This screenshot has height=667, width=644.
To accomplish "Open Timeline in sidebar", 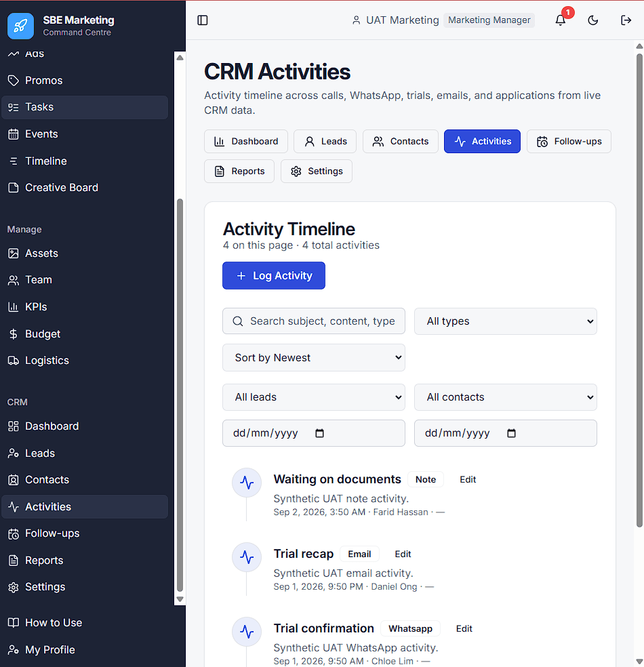I will coord(85,161).
